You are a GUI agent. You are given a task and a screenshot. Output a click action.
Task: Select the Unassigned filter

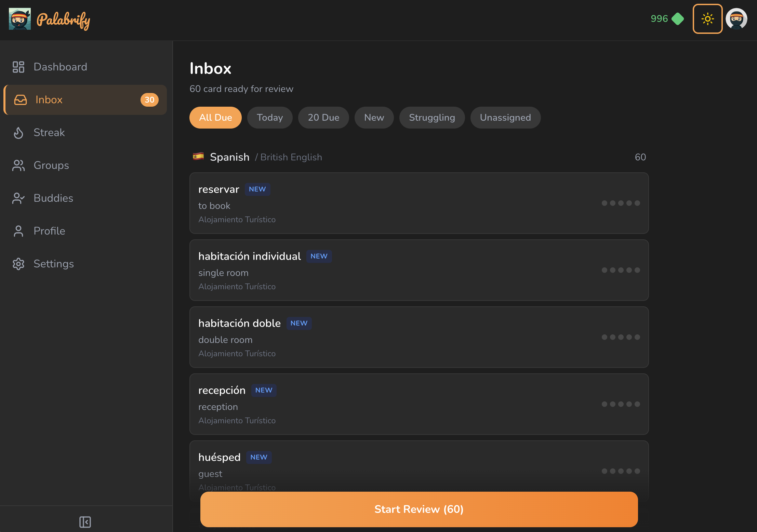505,117
